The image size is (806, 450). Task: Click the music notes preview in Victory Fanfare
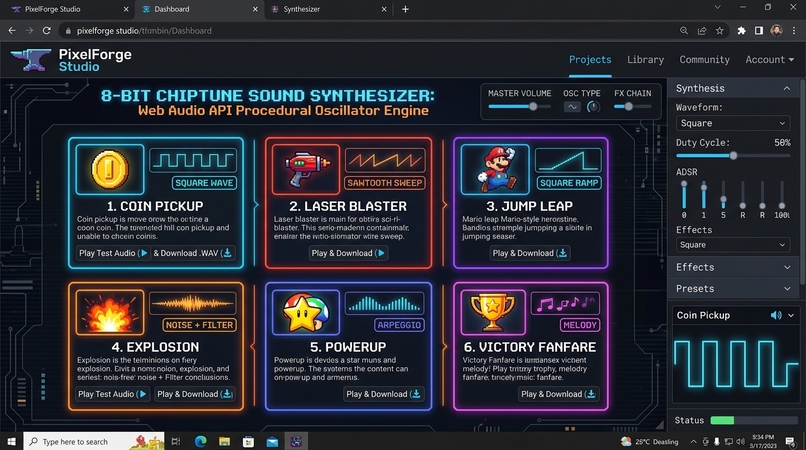point(564,303)
